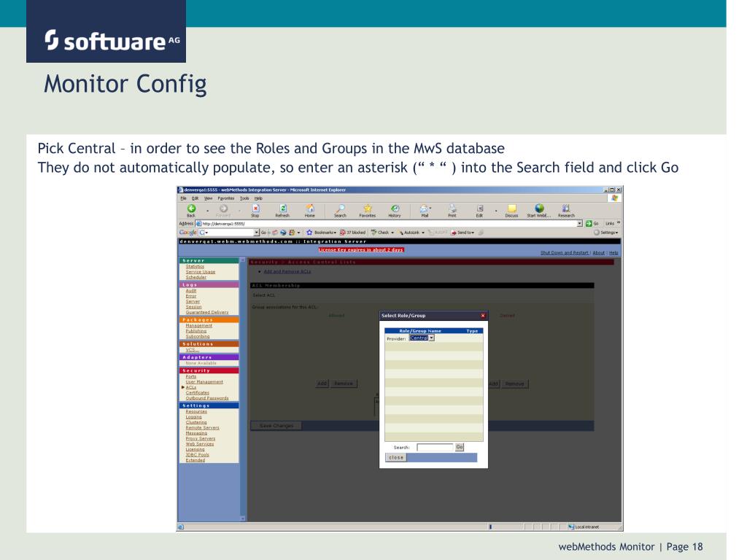This screenshot has height=560, width=747.
Task: Click the Go button beside Search field
Action: tap(460, 447)
